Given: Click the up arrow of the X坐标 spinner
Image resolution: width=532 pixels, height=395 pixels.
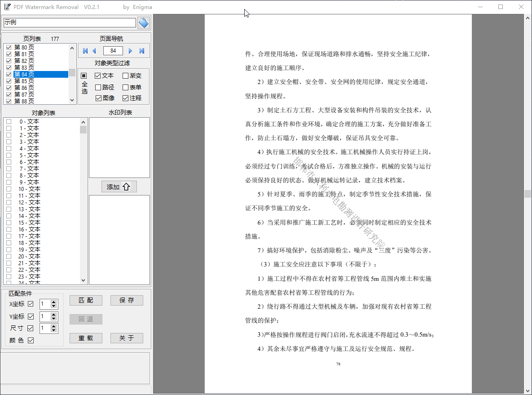Looking at the screenshot, I should (x=54, y=302).
